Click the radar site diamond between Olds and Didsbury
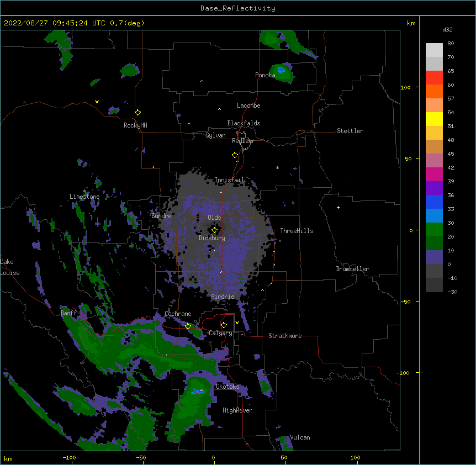 [x=214, y=230]
